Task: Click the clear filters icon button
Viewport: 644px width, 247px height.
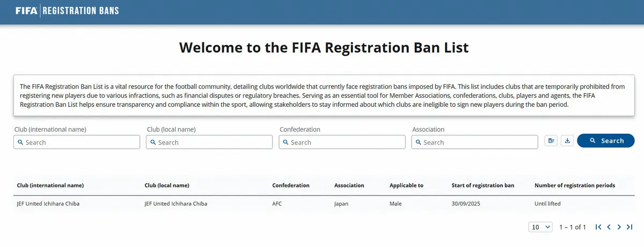Action: pyautogui.click(x=551, y=141)
